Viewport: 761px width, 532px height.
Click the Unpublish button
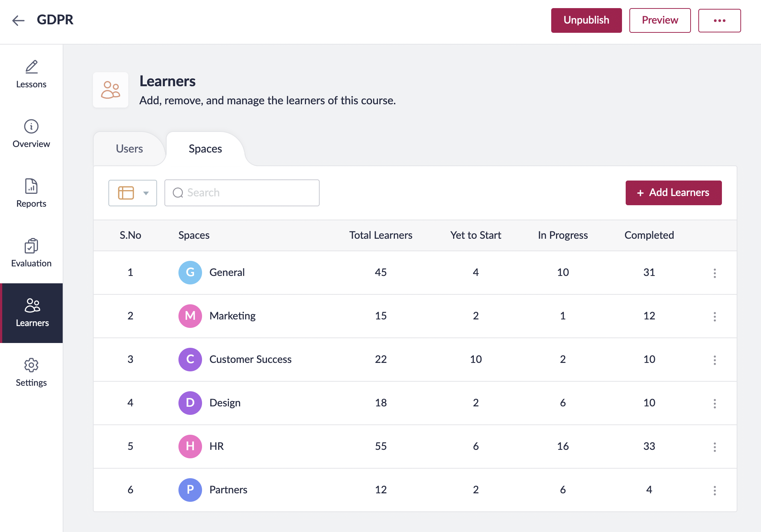[586, 21]
